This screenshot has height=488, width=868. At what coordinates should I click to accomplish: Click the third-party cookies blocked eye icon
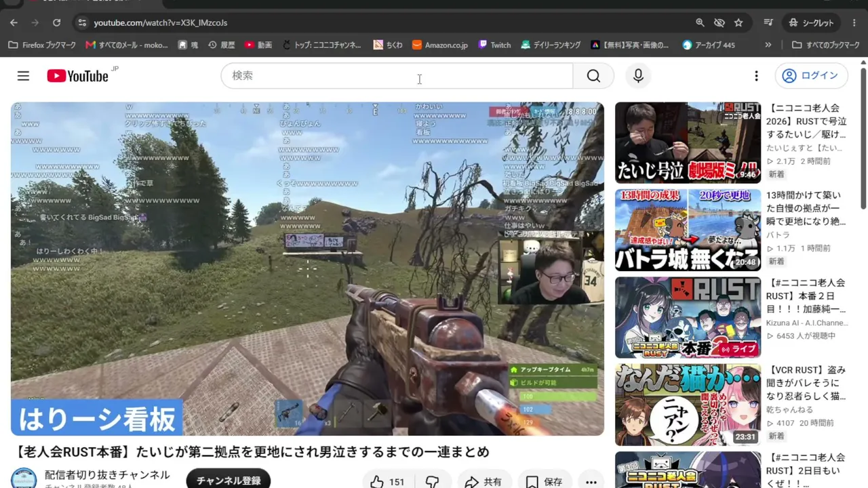click(x=719, y=23)
